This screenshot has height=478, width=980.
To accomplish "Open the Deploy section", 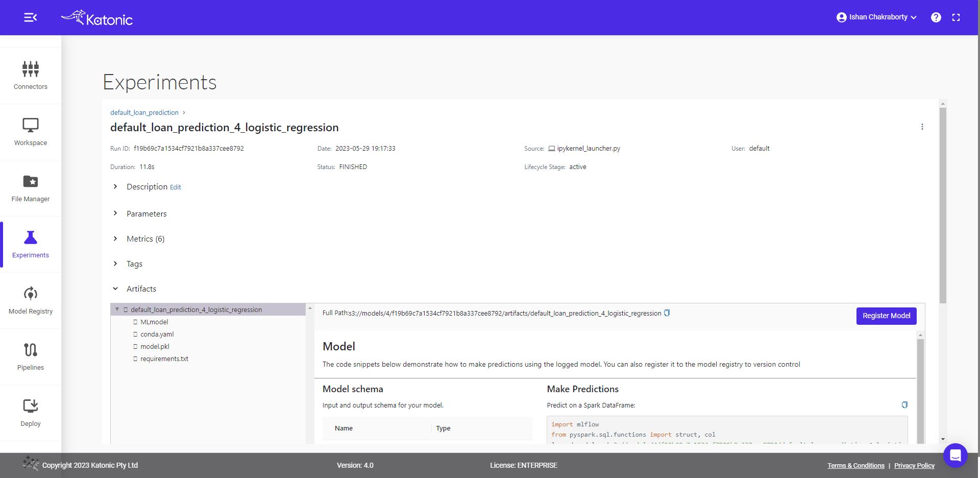I will (31, 413).
